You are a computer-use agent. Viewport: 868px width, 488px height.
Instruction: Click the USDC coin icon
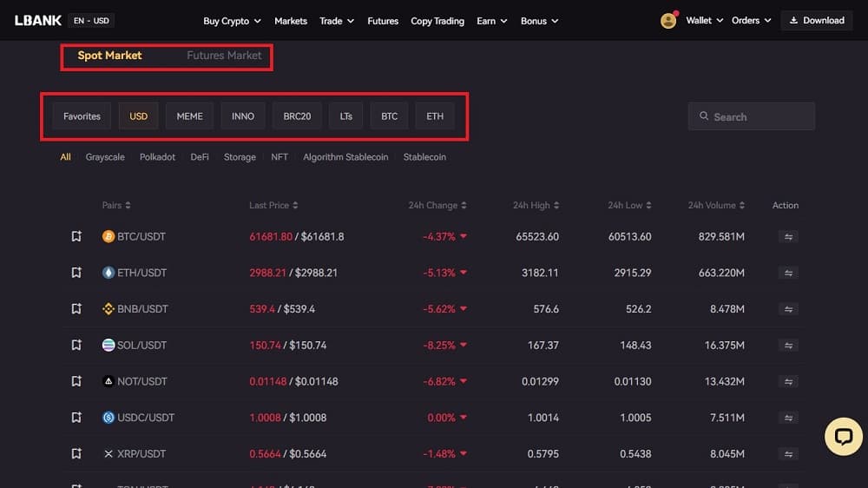(108, 417)
